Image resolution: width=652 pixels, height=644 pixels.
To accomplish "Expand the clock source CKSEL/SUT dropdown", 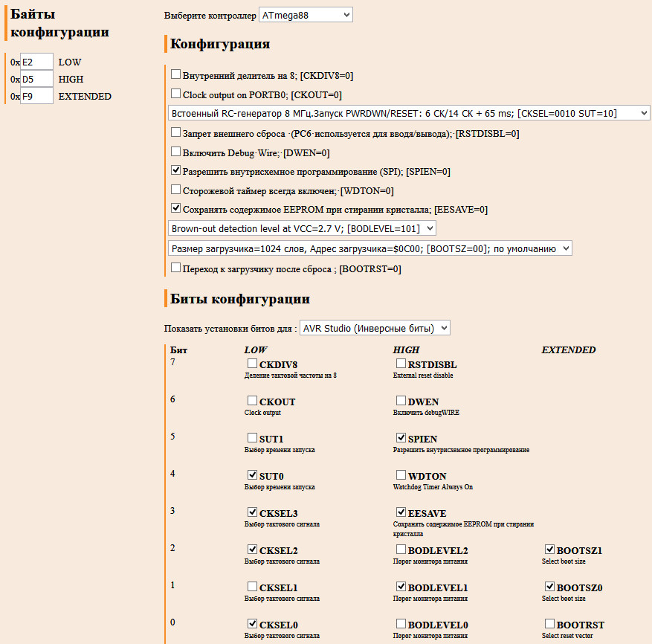I will (x=409, y=113).
